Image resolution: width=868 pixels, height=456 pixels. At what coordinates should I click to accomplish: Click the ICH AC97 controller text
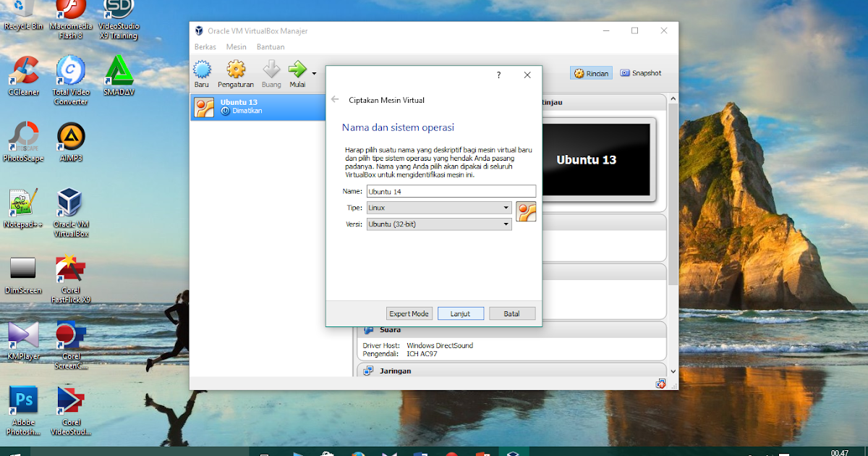pos(422,354)
